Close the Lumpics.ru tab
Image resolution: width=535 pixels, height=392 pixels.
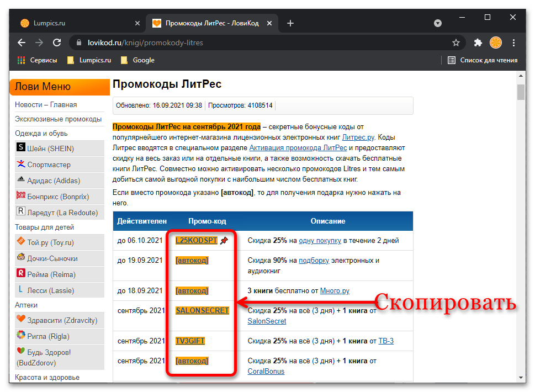coord(137,23)
